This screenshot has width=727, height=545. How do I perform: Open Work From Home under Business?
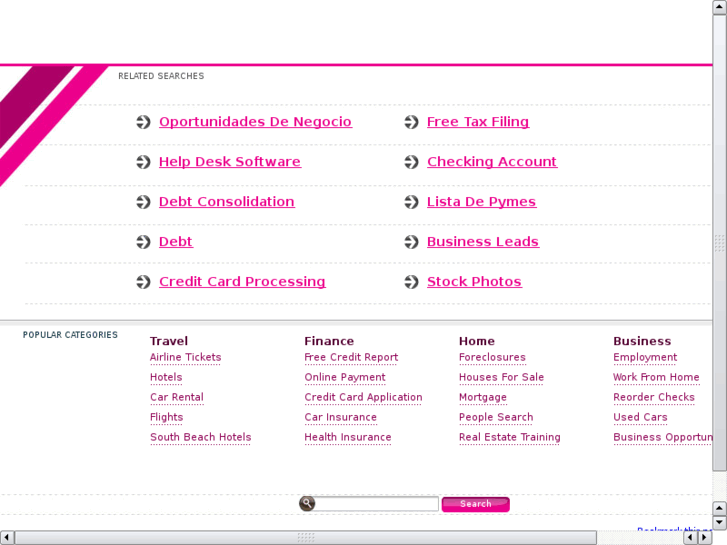(x=656, y=377)
